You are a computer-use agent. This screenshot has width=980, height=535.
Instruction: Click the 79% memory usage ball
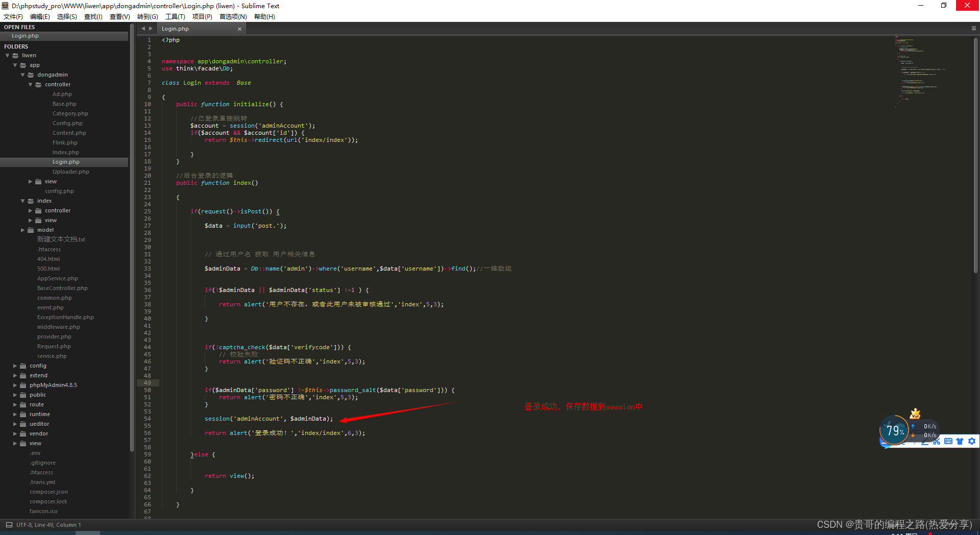[x=895, y=431]
